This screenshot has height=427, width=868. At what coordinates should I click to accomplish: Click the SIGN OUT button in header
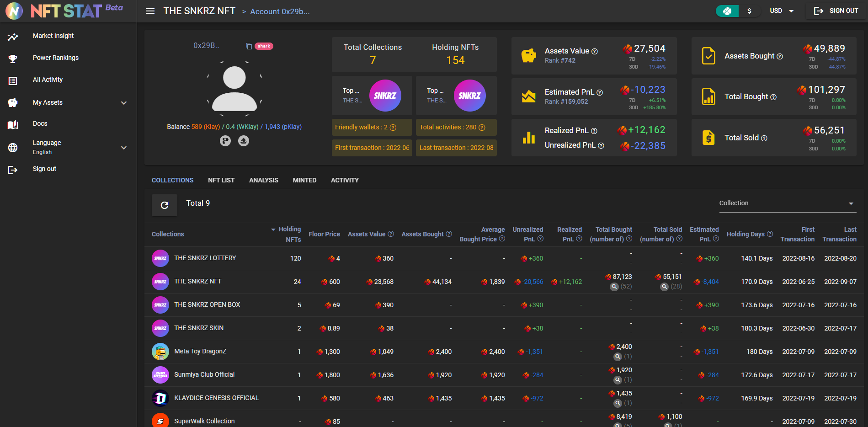[836, 11]
